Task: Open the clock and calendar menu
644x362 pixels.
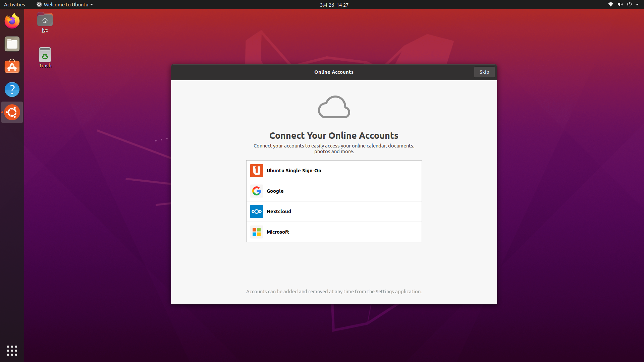Action: [334, 5]
